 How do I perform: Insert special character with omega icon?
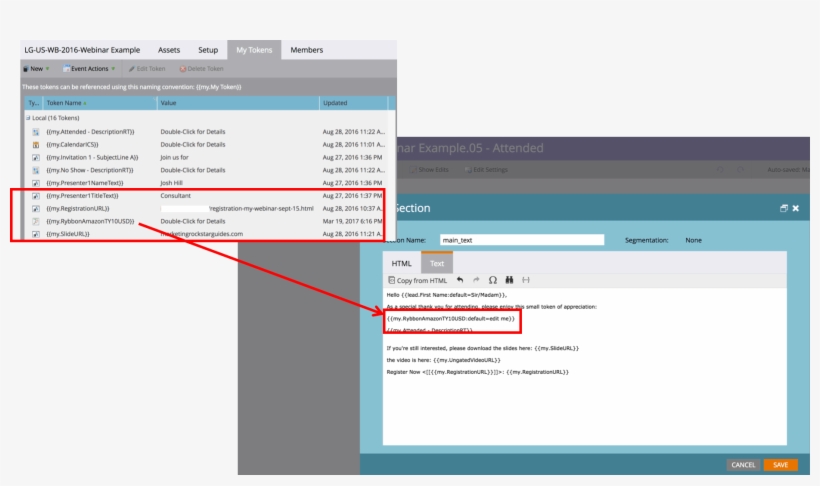[x=493, y=280]
